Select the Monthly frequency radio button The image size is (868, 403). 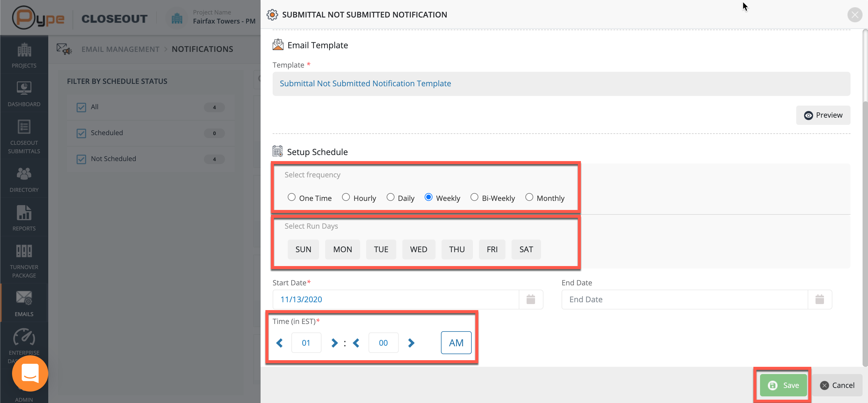(x=529, y=198)
